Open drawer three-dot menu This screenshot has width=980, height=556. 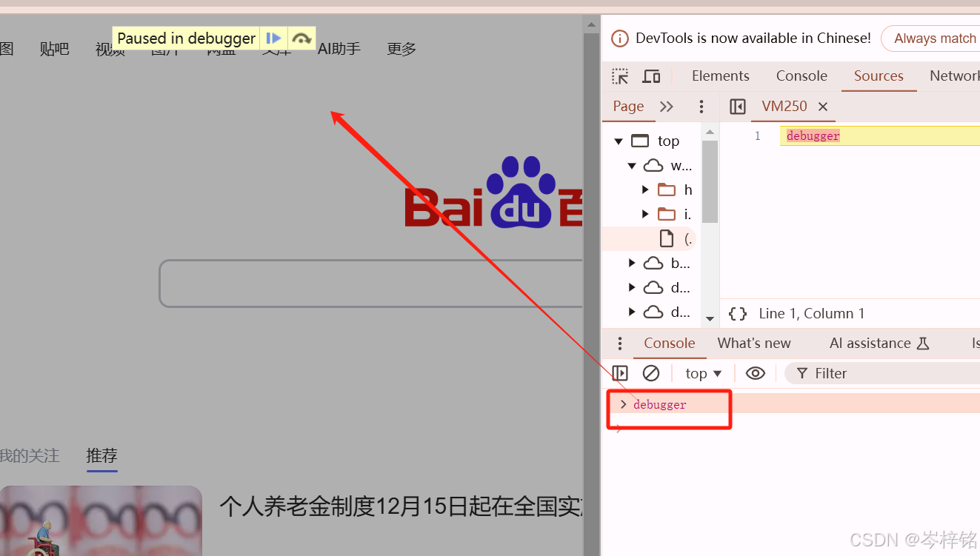[x=620, y=344]
